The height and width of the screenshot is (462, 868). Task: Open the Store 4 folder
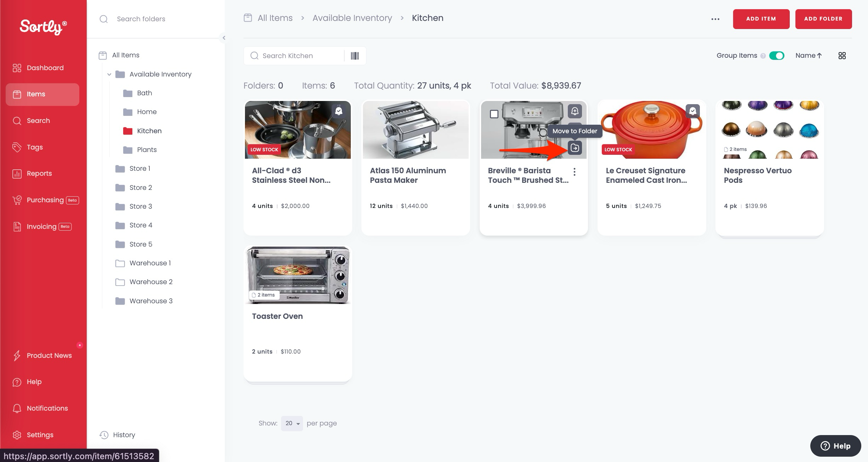click(x=134, y=225)
